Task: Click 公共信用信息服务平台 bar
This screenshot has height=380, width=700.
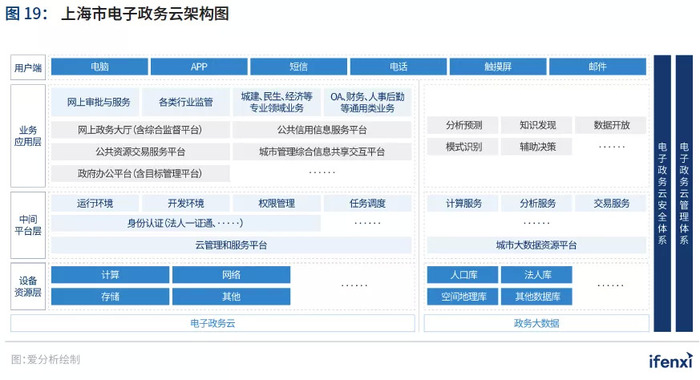Action: click(x=322, y=130)
